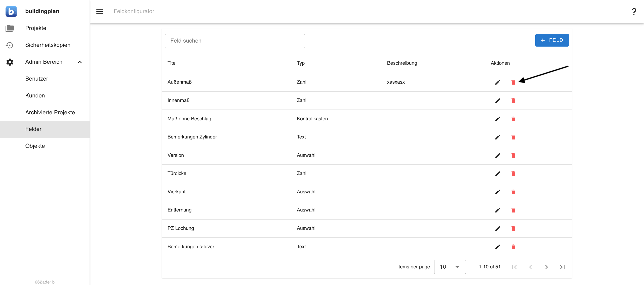Select the Benutzer menu item

37,79
